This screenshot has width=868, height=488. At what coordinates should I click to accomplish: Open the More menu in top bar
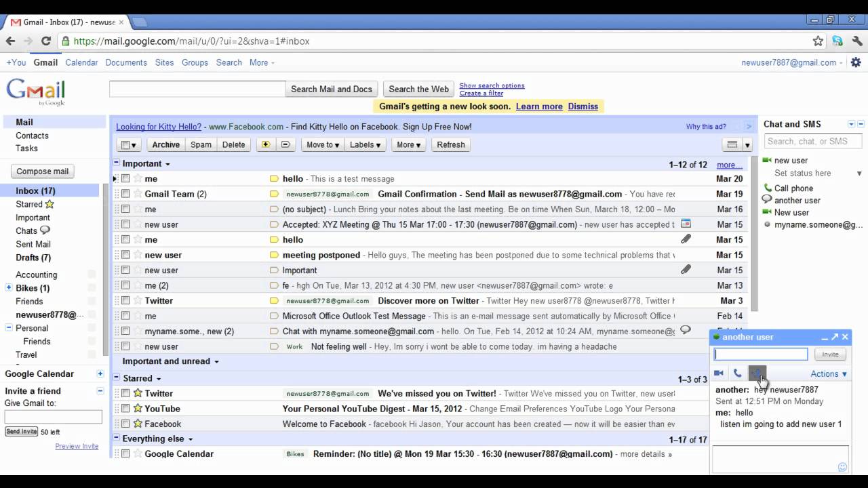pos(262,62)
